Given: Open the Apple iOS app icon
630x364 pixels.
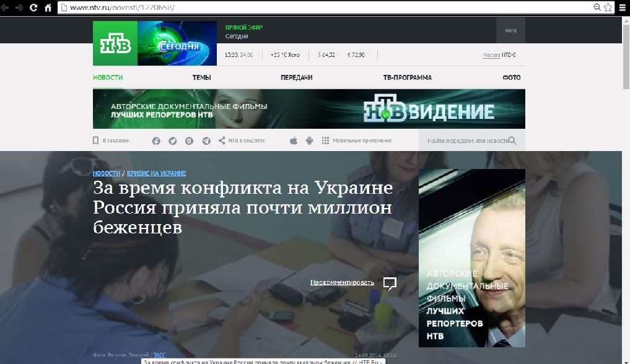Looking at the screenshot, I should click(x=294, y=141).
